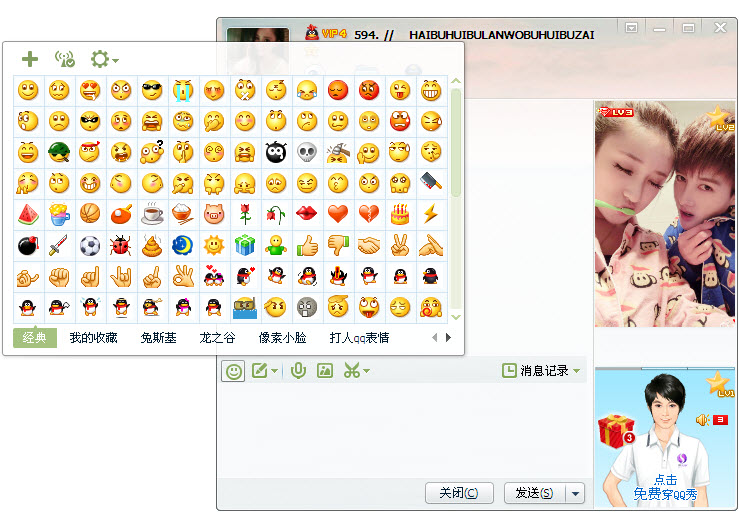This screenshot has width=739, height=512.
Task: Click 点击免费穿QQ秀 link
Action: click(x=665, y=487)
